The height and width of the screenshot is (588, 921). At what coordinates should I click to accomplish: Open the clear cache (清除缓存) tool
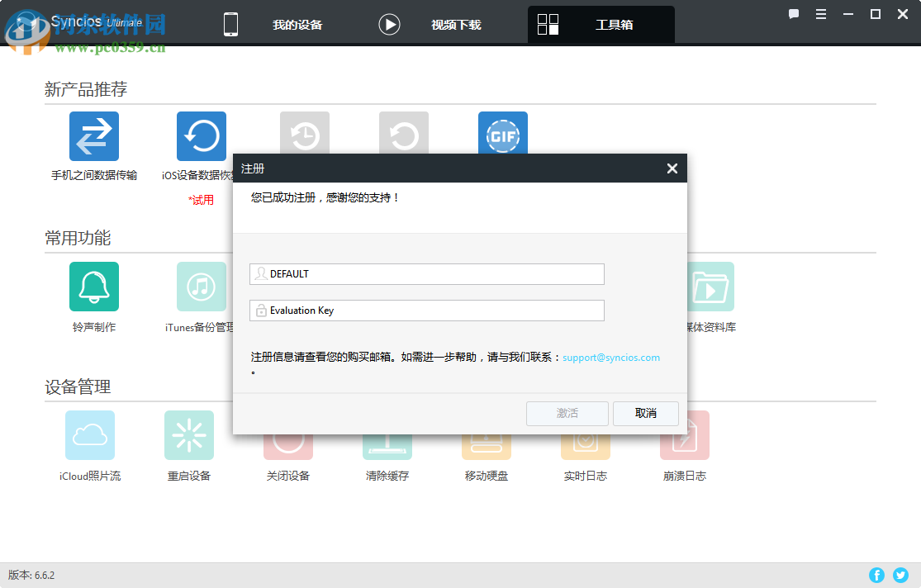click(x=387, y=435)
